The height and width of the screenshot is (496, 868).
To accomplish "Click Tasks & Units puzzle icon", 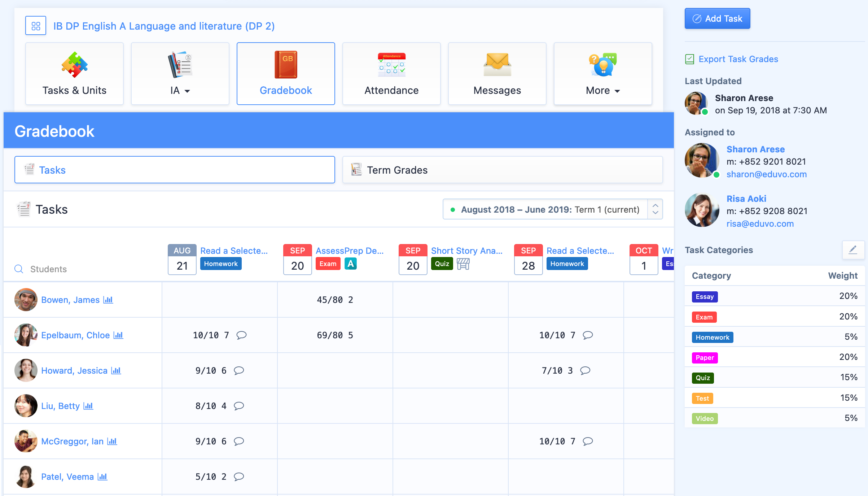I will pos(74,65).
